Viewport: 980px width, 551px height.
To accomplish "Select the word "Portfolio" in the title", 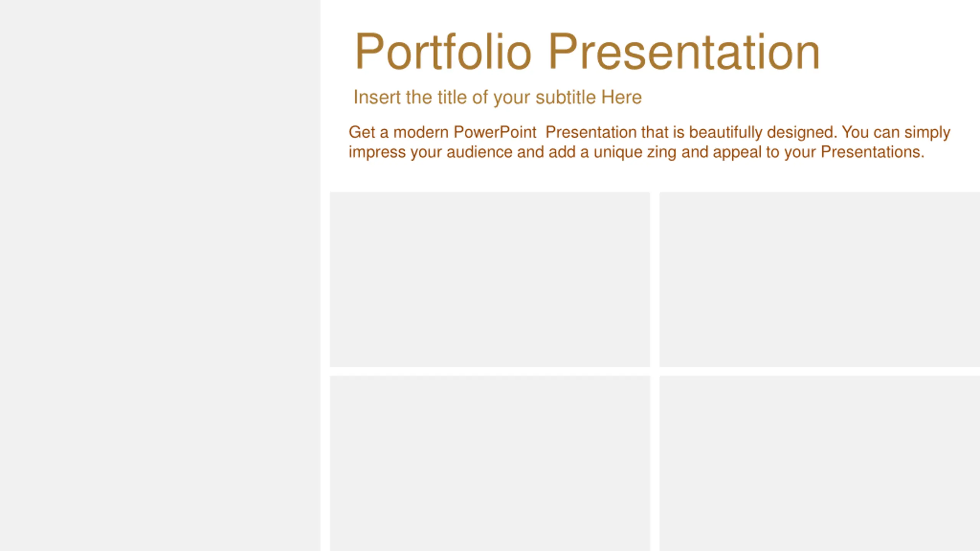I will click(443, 52).
